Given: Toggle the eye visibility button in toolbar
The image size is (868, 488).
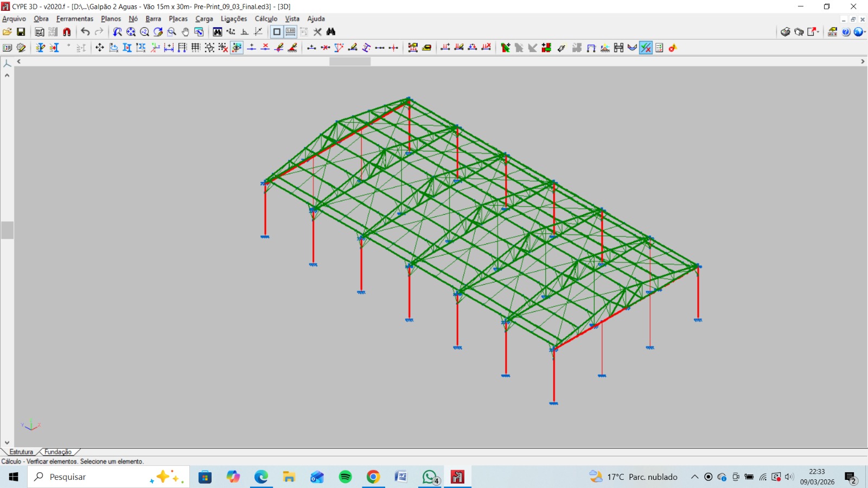Looking at the screenshot, I should click(x=237, y=48).
